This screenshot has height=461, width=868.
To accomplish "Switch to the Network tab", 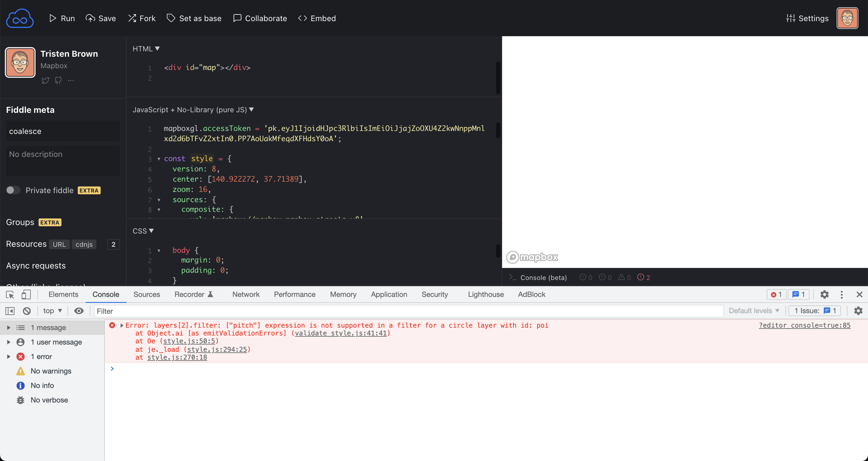I will coord(246,294).
